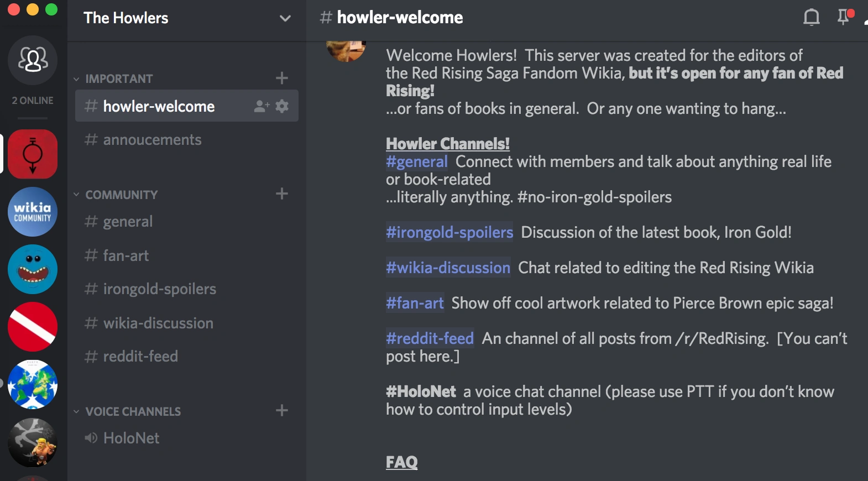Select the globe with stars server
This screenshot has width=868, height=481.
33,384
